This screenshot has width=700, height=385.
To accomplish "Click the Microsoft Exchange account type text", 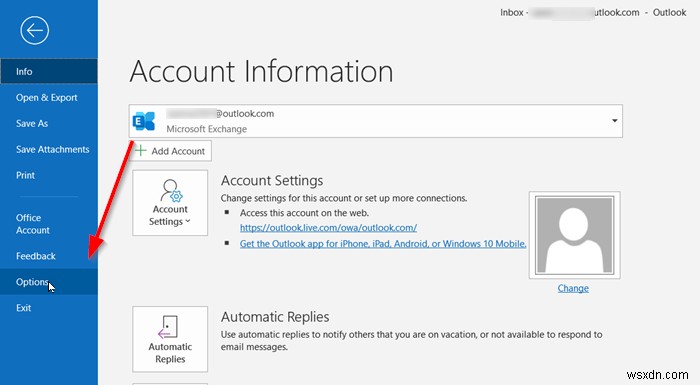I will pyautogui.click(x=206, y=129).
